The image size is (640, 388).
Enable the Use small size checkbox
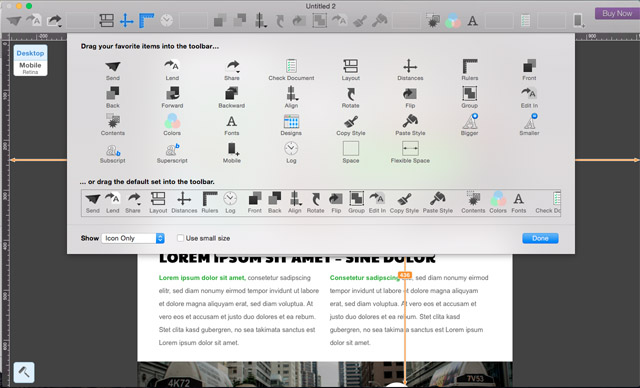click(x=180, y=238)
